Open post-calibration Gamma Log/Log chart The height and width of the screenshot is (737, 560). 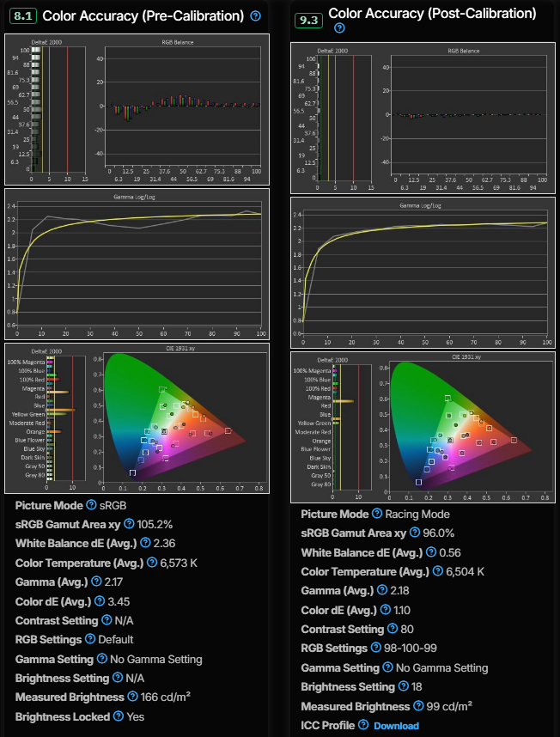tap(423, 272)
